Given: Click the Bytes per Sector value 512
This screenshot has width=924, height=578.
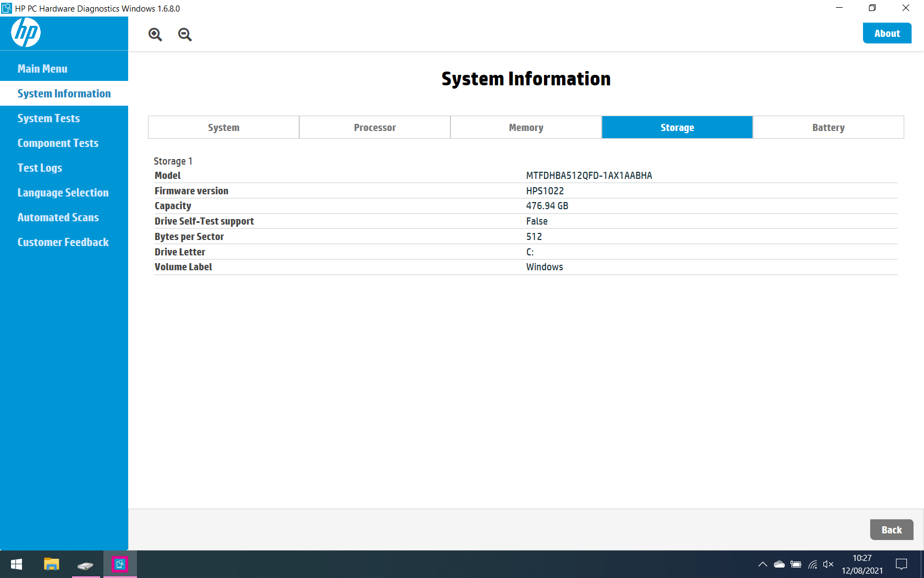Looking at the screenshot, I should click(x=534, y=237).
